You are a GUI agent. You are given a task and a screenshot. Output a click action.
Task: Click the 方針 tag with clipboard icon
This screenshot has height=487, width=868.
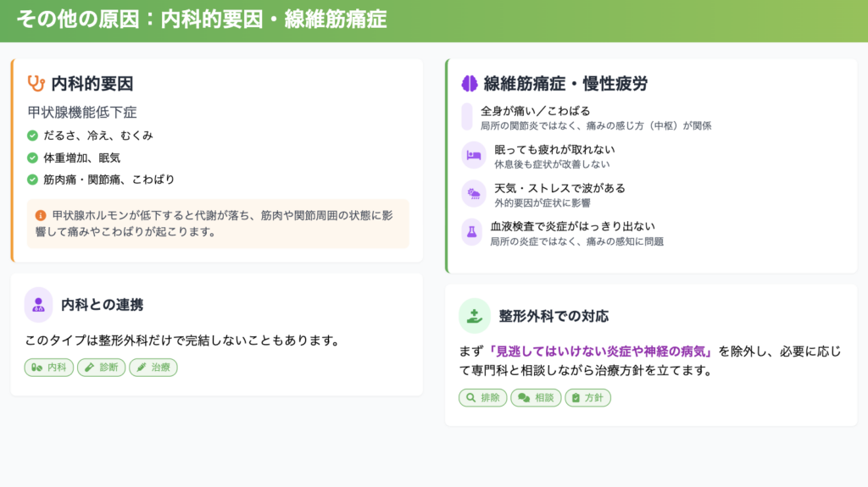click(x=587, y=398)
